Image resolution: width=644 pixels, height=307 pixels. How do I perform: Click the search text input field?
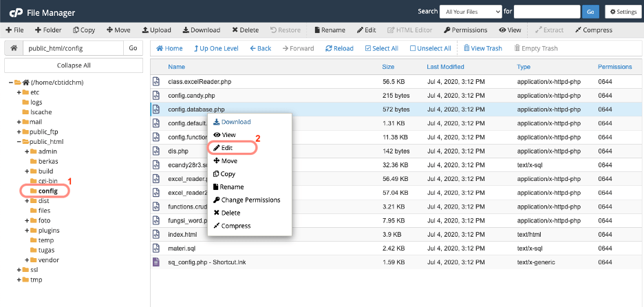(x=547, y=12)
